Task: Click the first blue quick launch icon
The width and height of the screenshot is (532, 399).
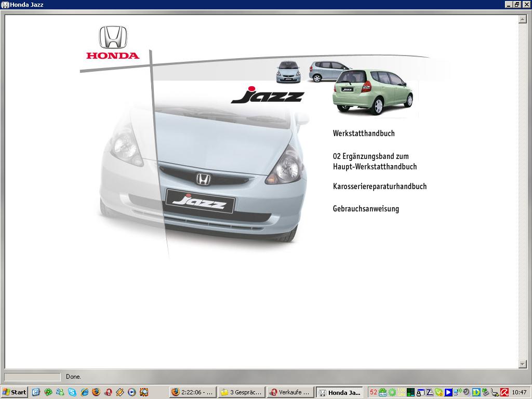Action: [36, 392]
